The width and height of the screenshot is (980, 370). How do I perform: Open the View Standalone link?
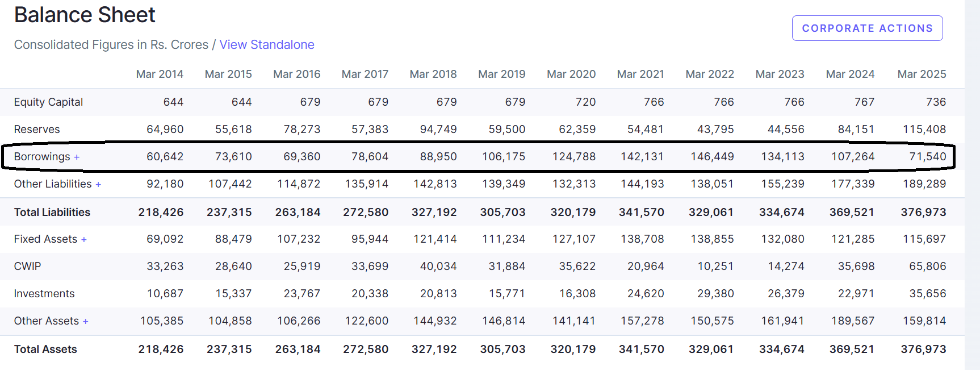click(x=266, y=45)
